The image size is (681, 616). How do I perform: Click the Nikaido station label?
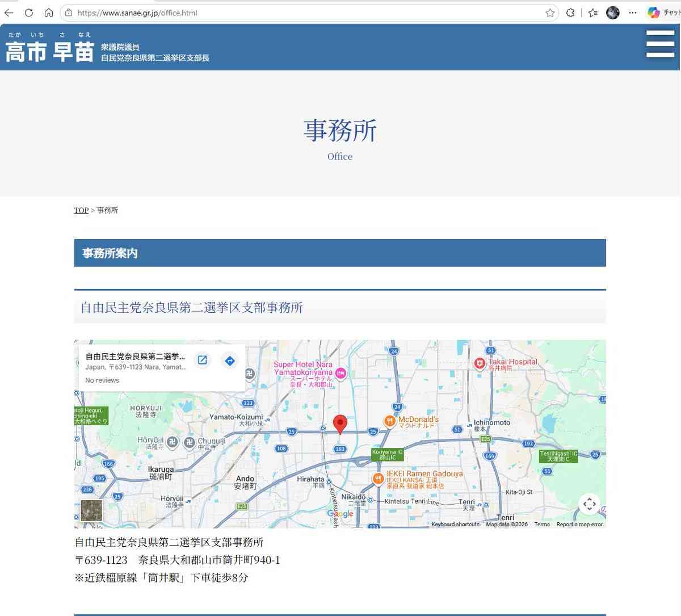354,500
